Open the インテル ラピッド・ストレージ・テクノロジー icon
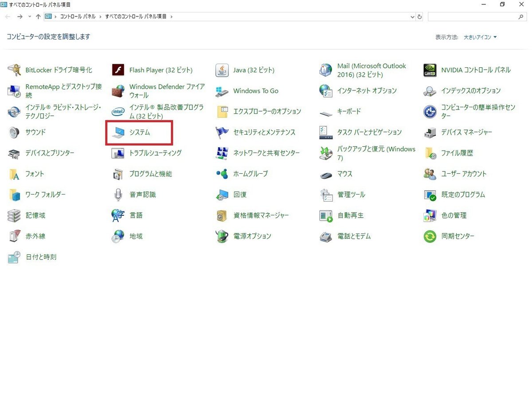 click(14, 112)
